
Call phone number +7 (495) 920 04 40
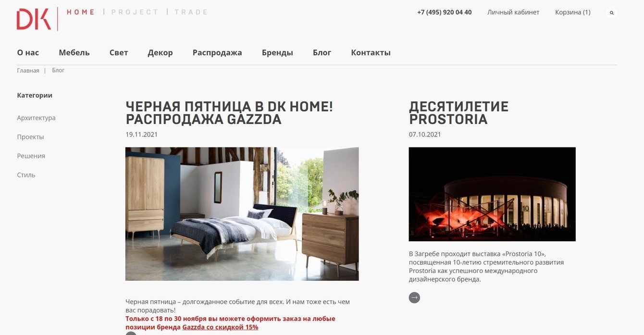pos(445,12)
